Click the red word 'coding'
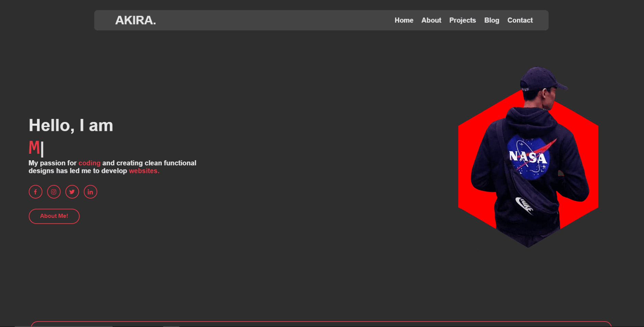 [x=90, y=163]
